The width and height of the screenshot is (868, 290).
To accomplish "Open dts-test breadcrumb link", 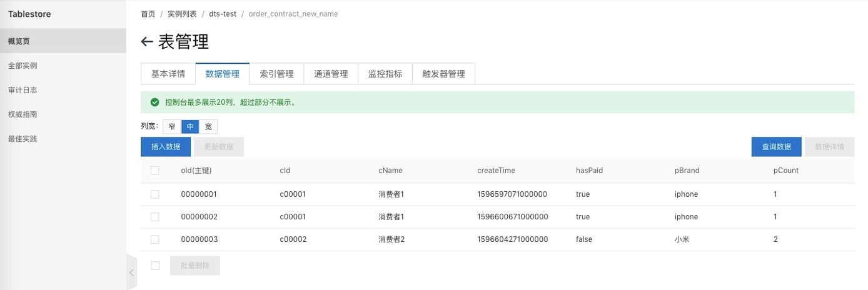I will click(223, 14).
